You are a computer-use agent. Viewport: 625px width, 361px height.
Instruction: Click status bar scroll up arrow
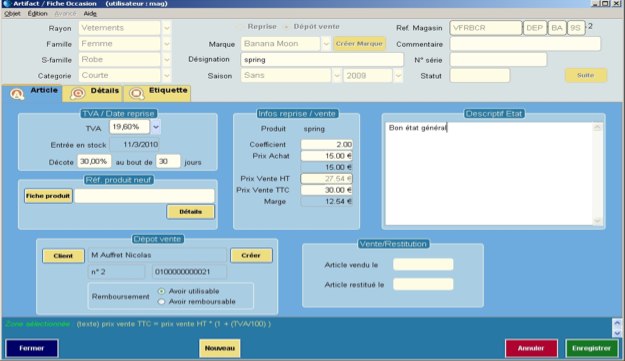coord(617,323)
